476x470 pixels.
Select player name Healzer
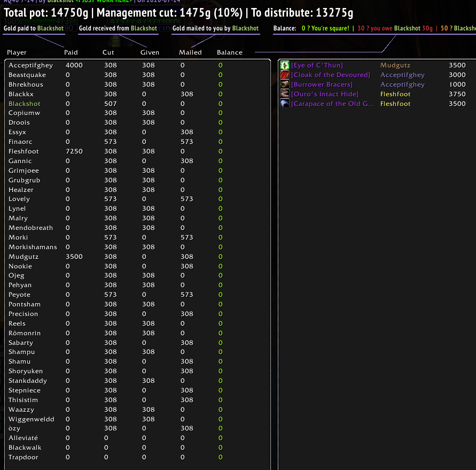(21, 190)
